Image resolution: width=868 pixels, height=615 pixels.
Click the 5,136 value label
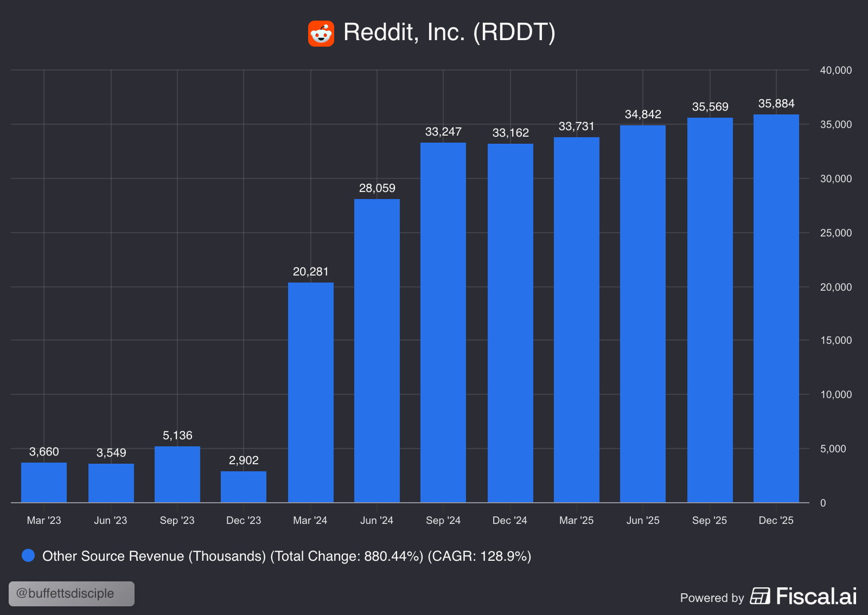click(177, 435)
